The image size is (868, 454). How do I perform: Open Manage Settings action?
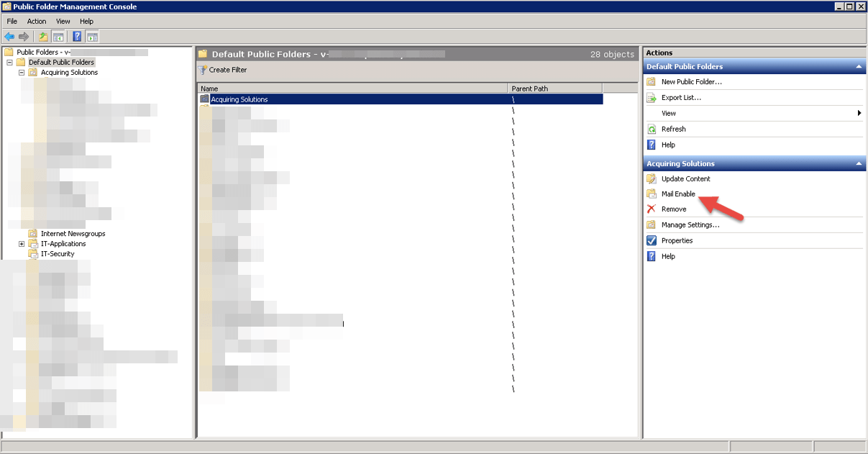pos(690,225)
